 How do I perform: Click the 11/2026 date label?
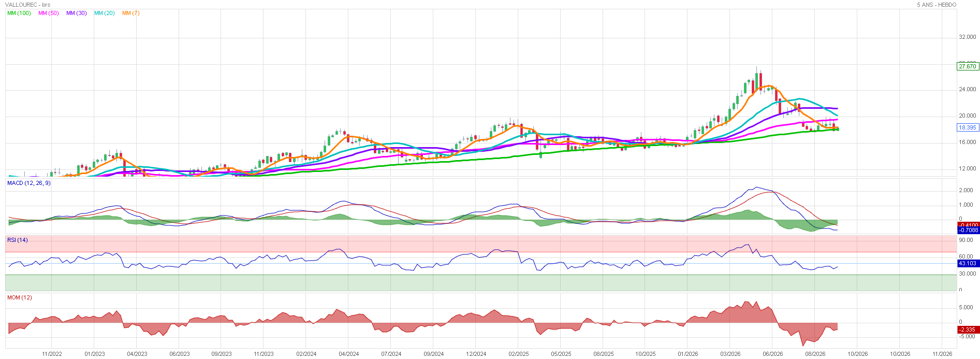(x=942, y=354)
